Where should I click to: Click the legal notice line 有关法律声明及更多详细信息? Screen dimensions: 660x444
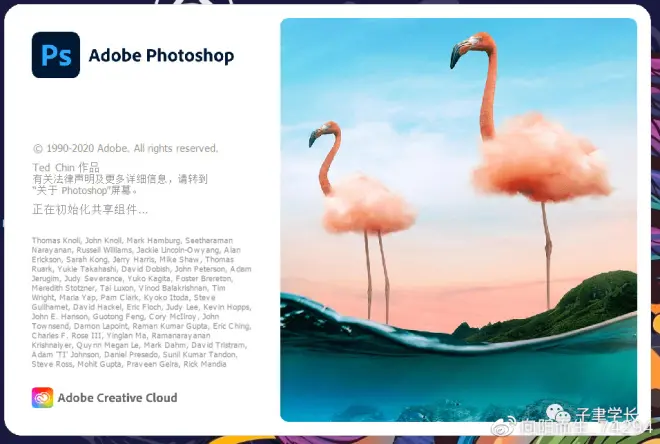120,179
